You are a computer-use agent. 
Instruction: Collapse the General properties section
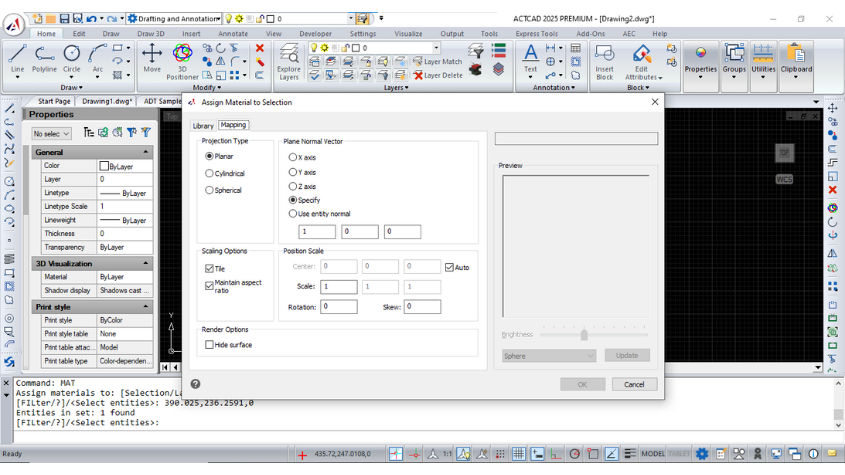(x=146, y=153)
